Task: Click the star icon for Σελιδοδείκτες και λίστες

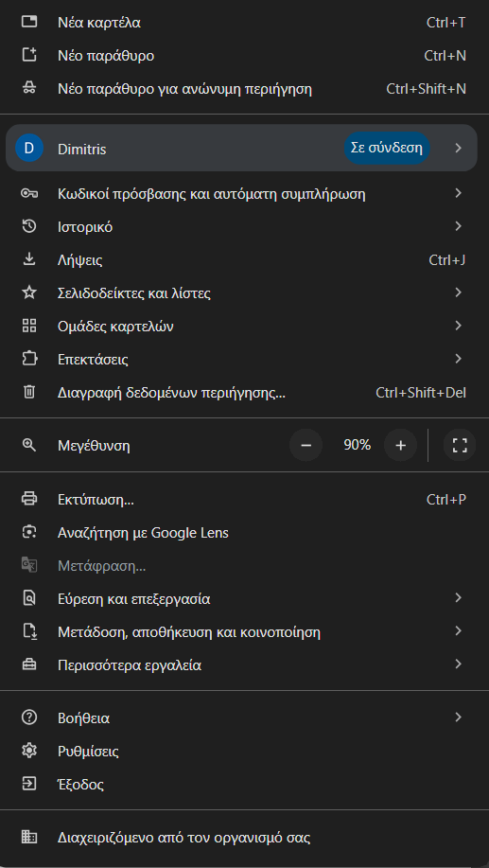Action: coord(28,292)
